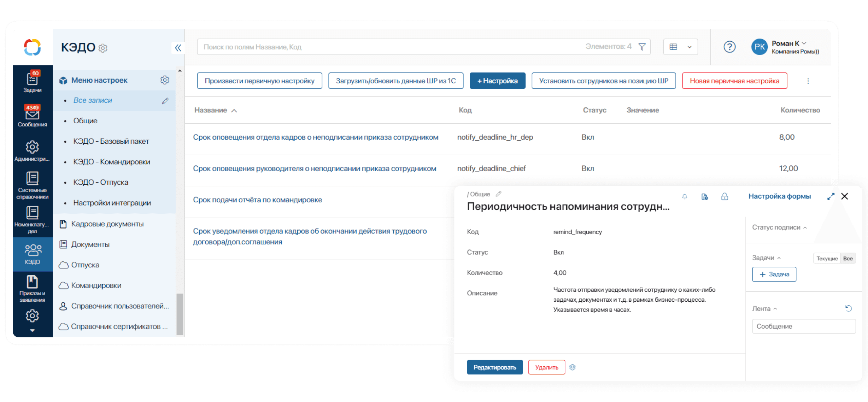Click the Редактировать button
The image size is (868, 402).
tap(495, 367)
